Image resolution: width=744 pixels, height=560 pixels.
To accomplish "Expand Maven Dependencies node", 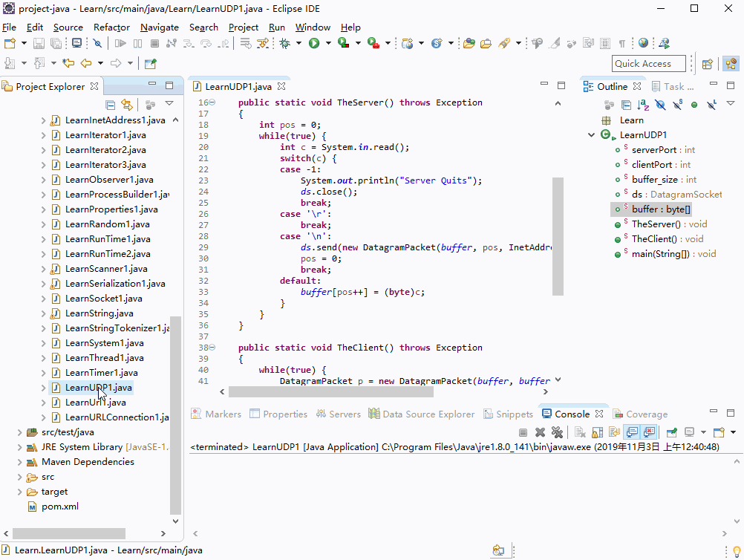I will (x=19, y=462).
